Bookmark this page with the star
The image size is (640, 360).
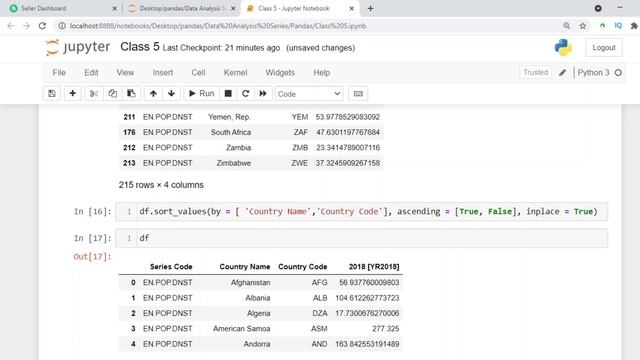pos(582,26)
